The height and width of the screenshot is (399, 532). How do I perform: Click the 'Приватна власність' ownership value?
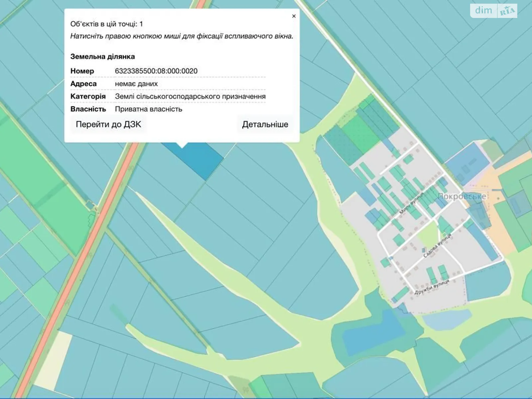pyautogui.click(x=148, y=109)
